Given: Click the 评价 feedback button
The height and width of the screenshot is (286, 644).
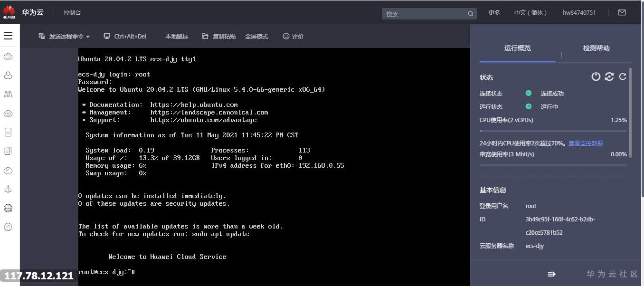Looking at the screenshot, I should point(293,36).
